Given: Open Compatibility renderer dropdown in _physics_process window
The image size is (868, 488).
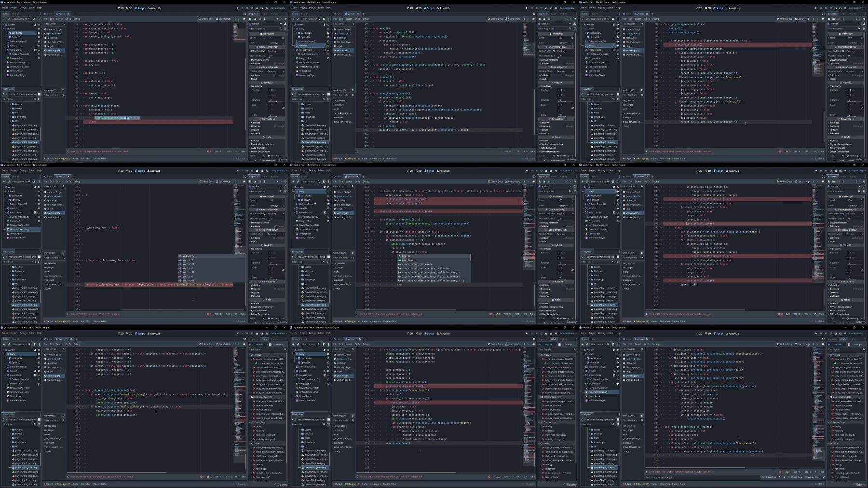Looking at the screenshot, I should (857, 8).
